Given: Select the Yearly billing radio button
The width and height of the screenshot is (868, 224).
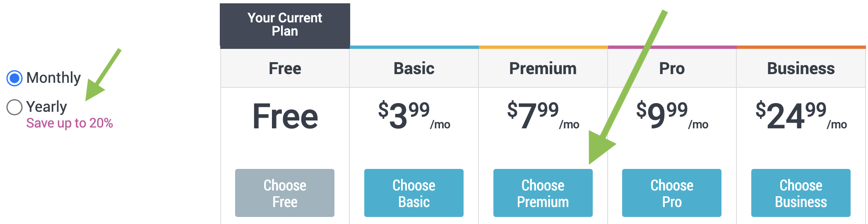Looking at the screenshot, I should [x=14, y=107].
